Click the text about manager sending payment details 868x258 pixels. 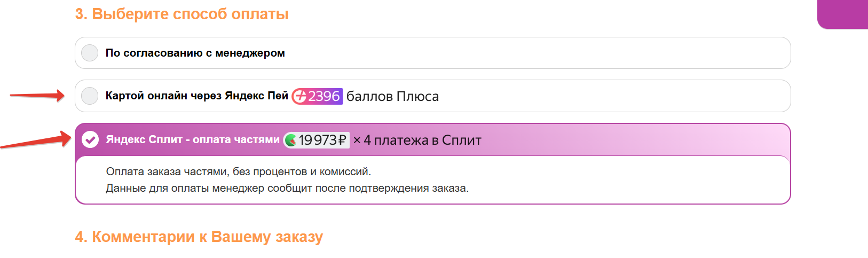pyautogui.click(x=287, y=188)
